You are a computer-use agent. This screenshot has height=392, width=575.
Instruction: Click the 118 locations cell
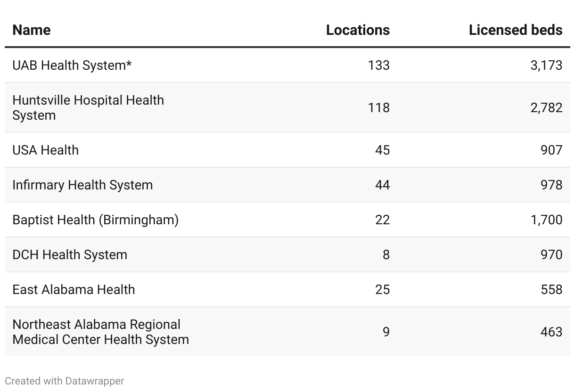click(379, 107)
